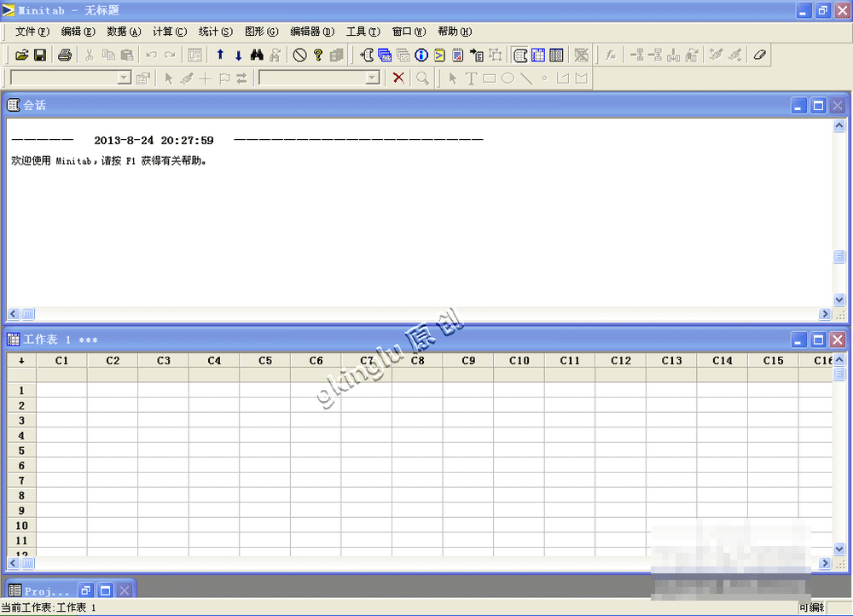Select the C10 column header

[x=519, y=360]
